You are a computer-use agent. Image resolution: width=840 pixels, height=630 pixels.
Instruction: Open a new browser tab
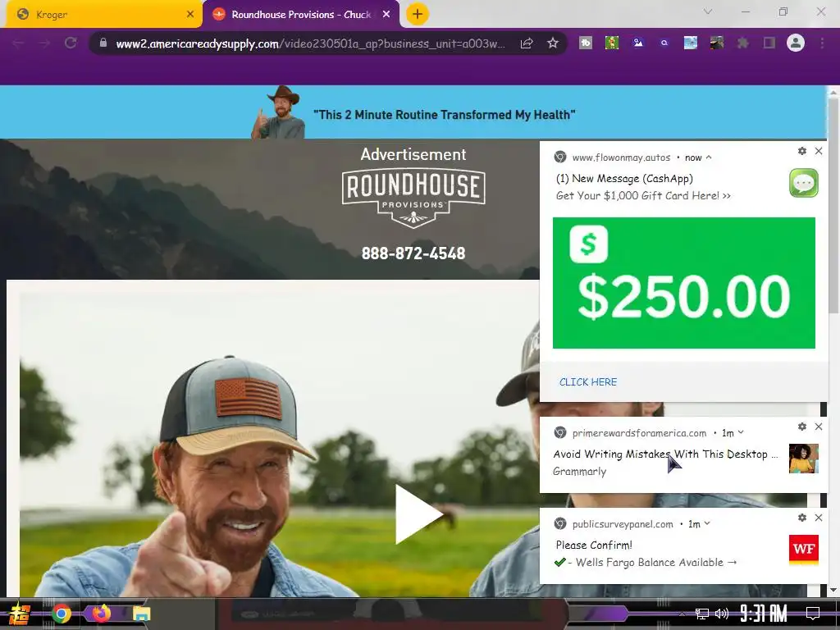[418, 14]
